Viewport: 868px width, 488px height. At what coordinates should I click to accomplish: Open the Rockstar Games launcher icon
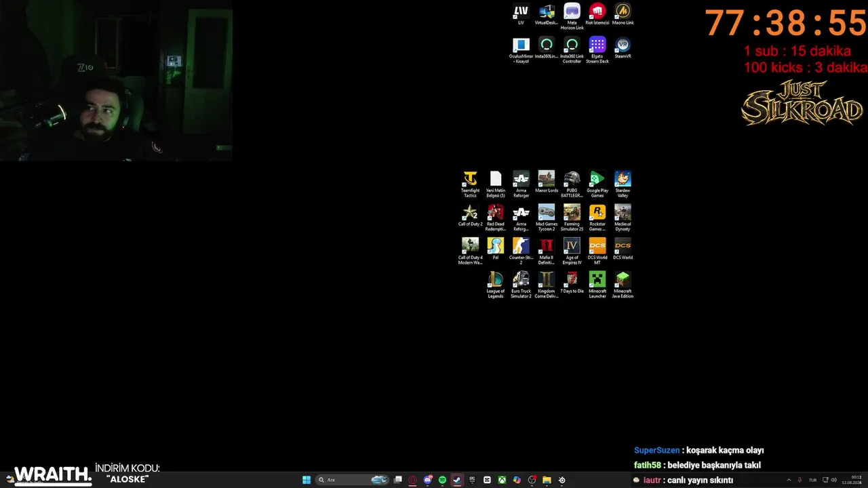click(x=597, y=218)
